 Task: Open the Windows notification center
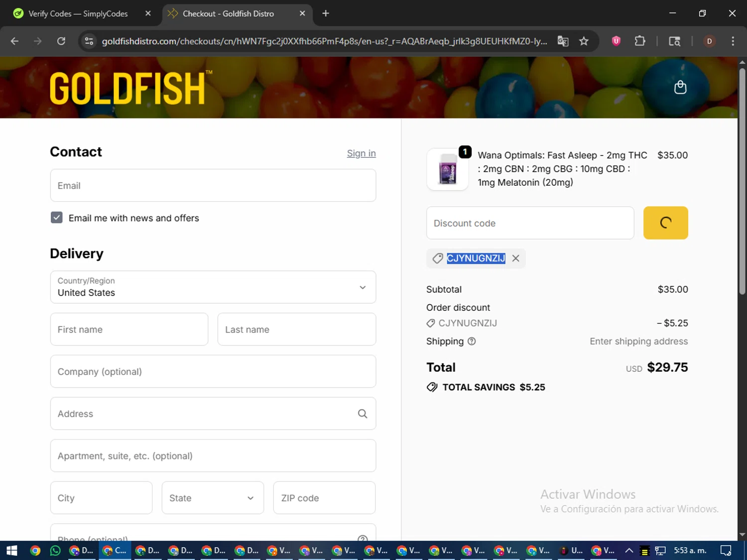pyautogui.click(x=726, y=551)
